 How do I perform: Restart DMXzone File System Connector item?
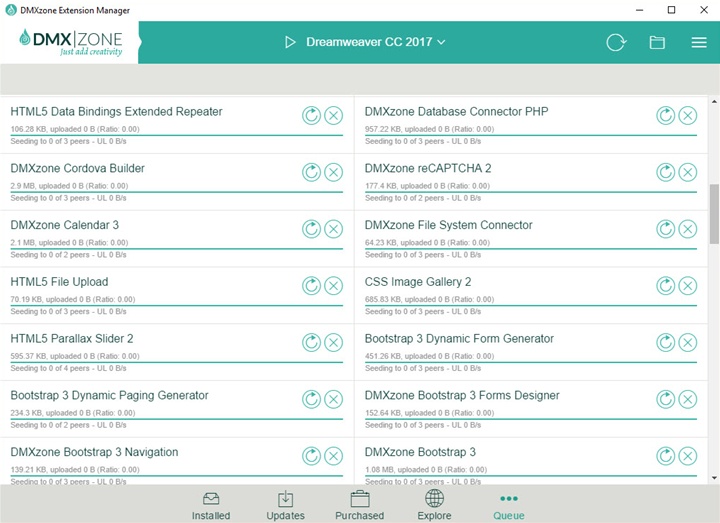[665, 229]
